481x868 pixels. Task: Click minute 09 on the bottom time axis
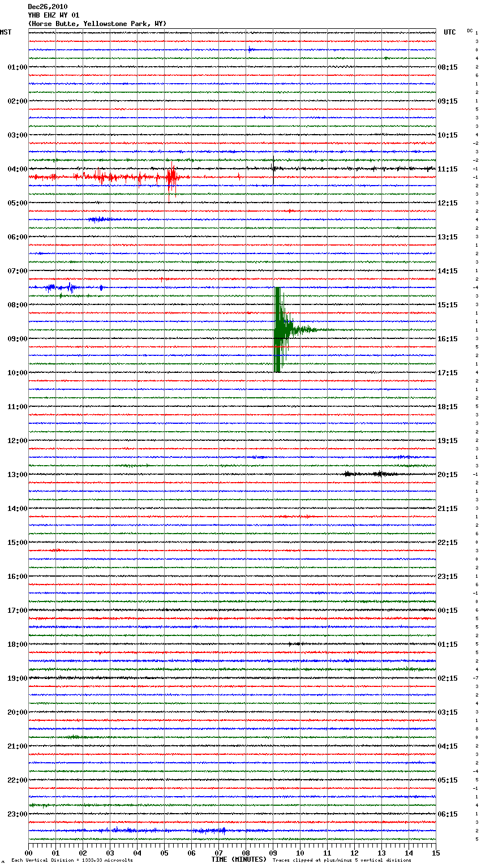[x=273, y=853]
